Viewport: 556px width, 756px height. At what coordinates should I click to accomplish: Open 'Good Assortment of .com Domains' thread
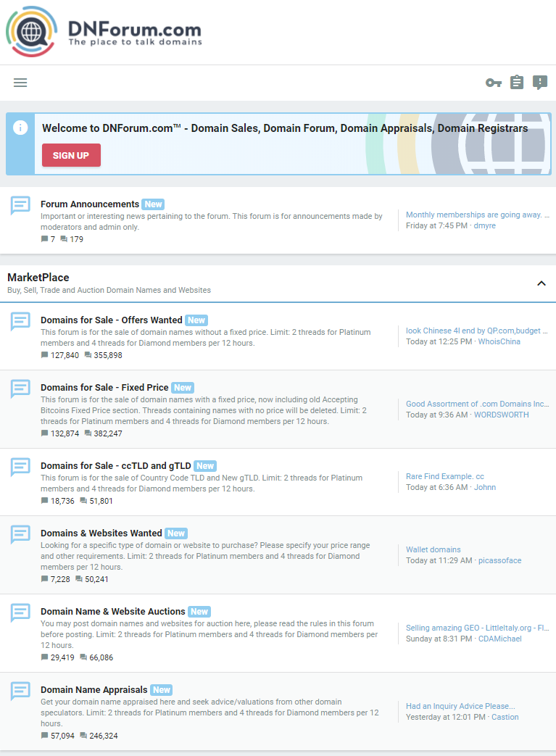coord(478,404)
